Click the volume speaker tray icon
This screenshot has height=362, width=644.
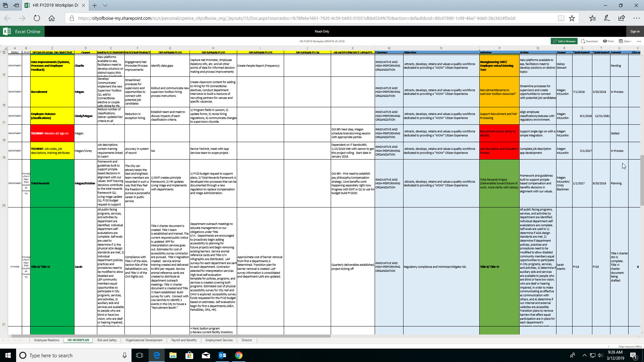[x=600, y=355]
